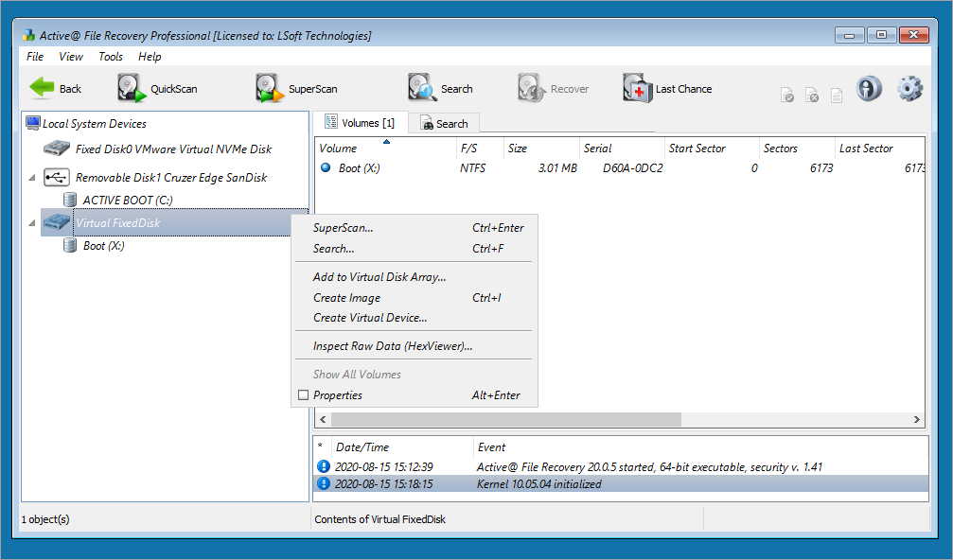Click the info icon of 15:18:15 log entry
953x560 pixels.
click(x=324, y=483)
